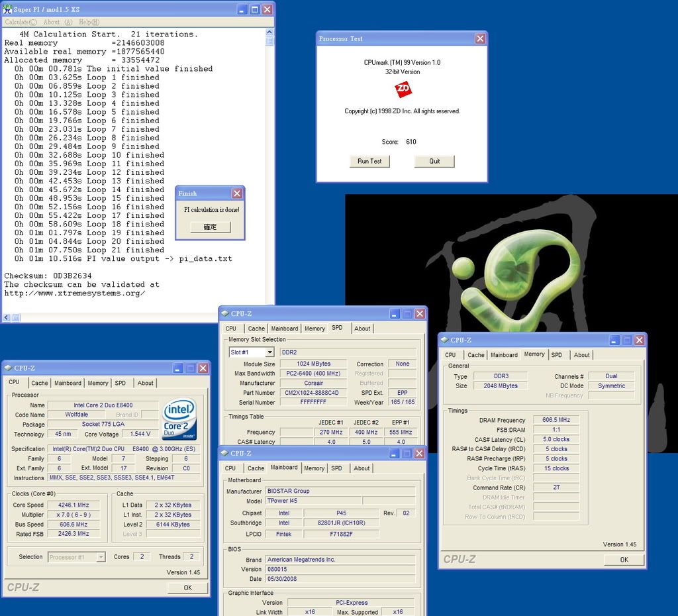
Task: Close the CPU-Z window showing Intel Core 2 Duo E8400
Action: coord(203,368)
